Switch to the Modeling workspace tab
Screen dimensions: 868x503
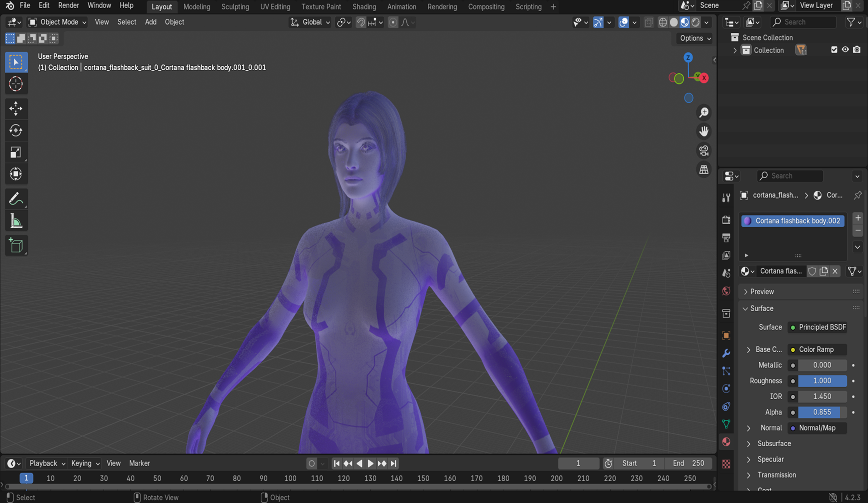(x=197, y=7)
